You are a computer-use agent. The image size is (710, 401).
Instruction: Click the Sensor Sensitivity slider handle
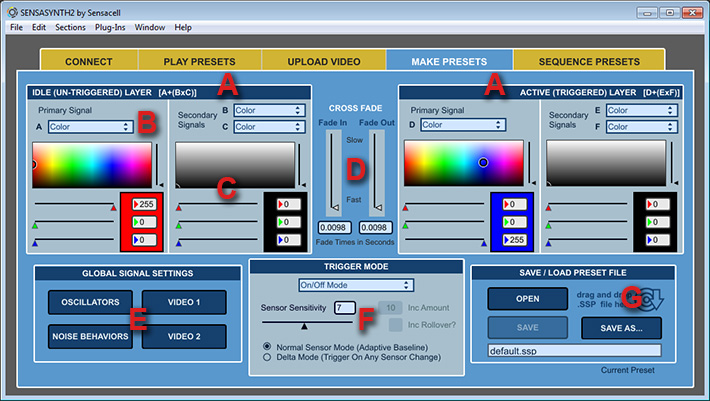point(304,326)
